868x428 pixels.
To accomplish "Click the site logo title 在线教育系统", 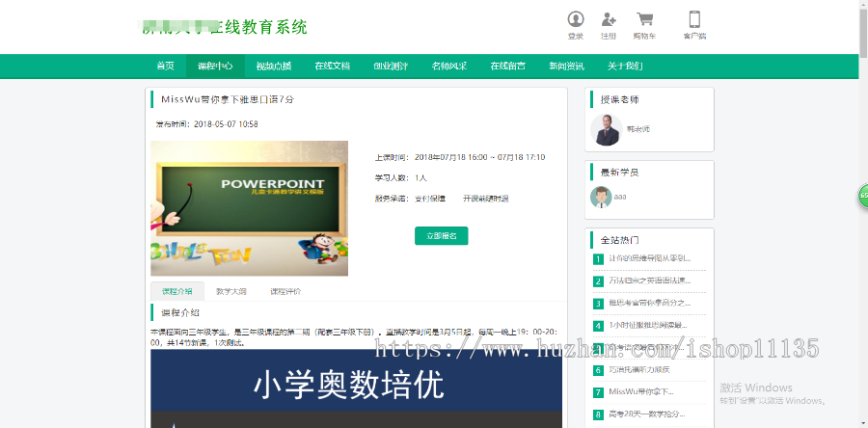I will coord(225,27).
